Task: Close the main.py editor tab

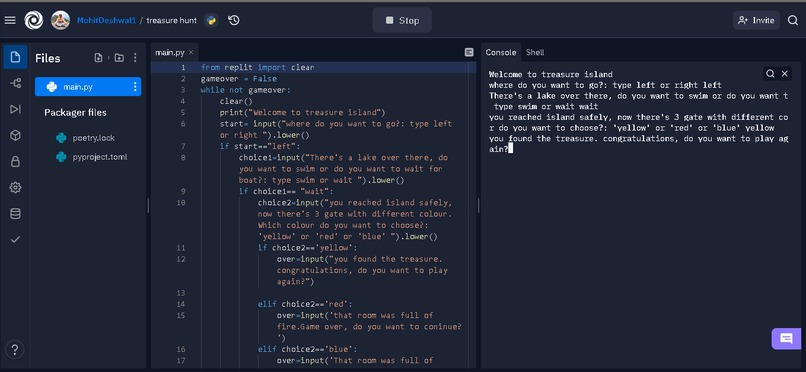Action: click(x=191, y=52)
